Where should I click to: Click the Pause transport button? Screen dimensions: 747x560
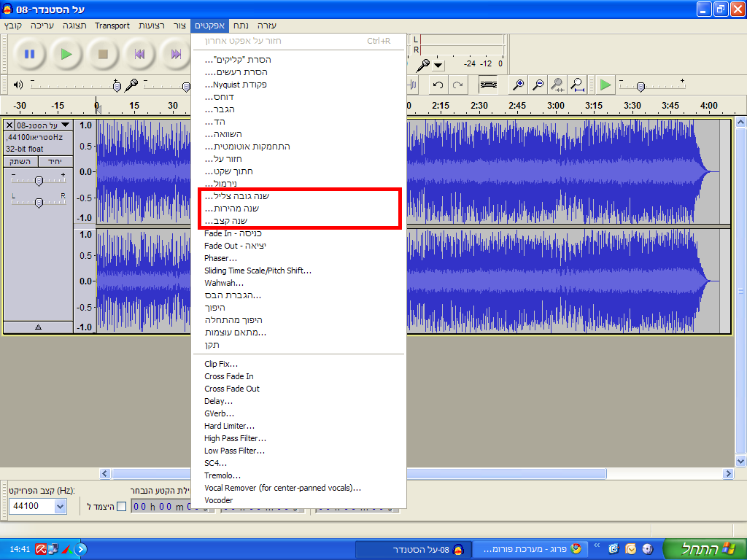(29, 54)
